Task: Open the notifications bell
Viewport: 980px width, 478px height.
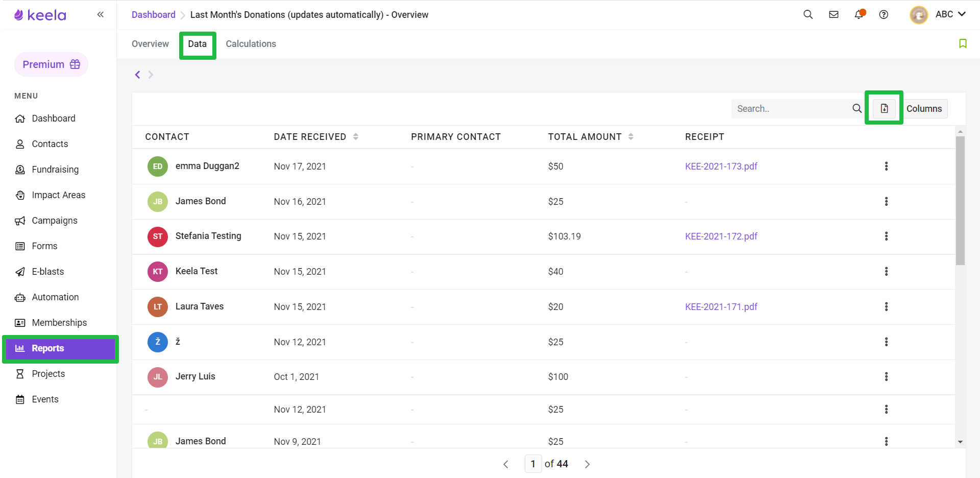Action: tap(859, 14)
